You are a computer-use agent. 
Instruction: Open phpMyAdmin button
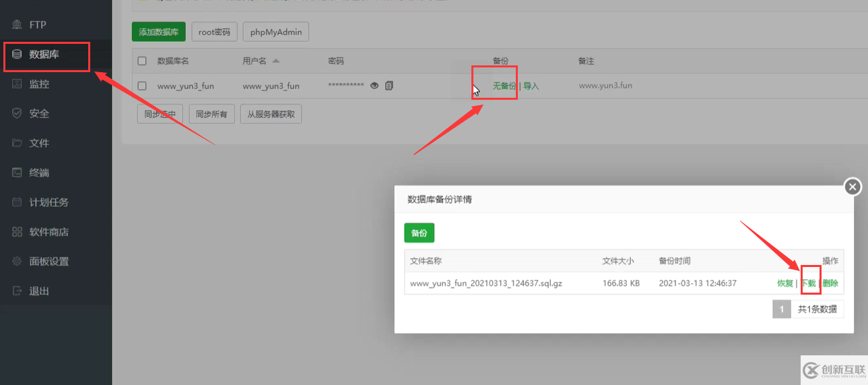click(276, 32)
